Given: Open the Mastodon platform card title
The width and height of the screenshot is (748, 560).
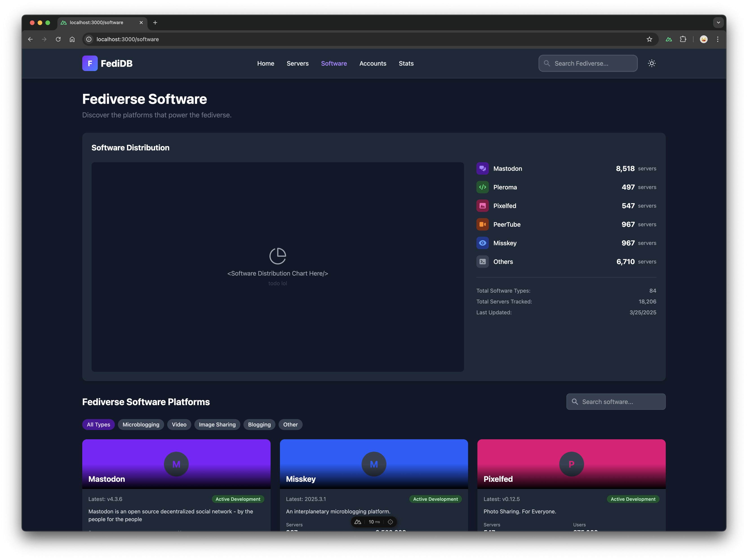Looking at the screenshot, I should click(107, 479).
